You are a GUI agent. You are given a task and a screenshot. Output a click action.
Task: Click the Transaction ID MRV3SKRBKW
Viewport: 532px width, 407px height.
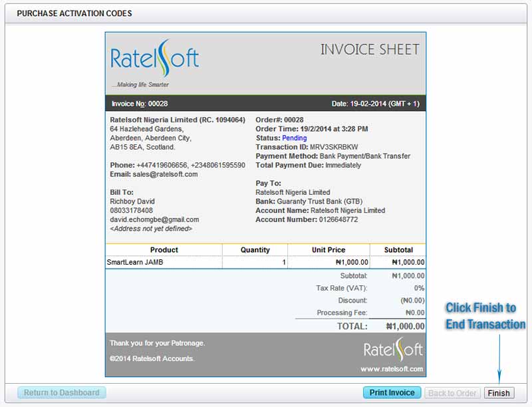[334, 147]
